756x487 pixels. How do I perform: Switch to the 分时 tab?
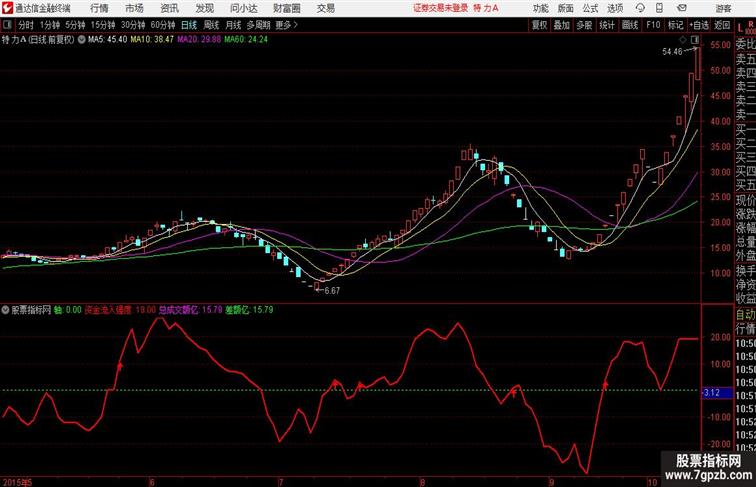point(26,25)
